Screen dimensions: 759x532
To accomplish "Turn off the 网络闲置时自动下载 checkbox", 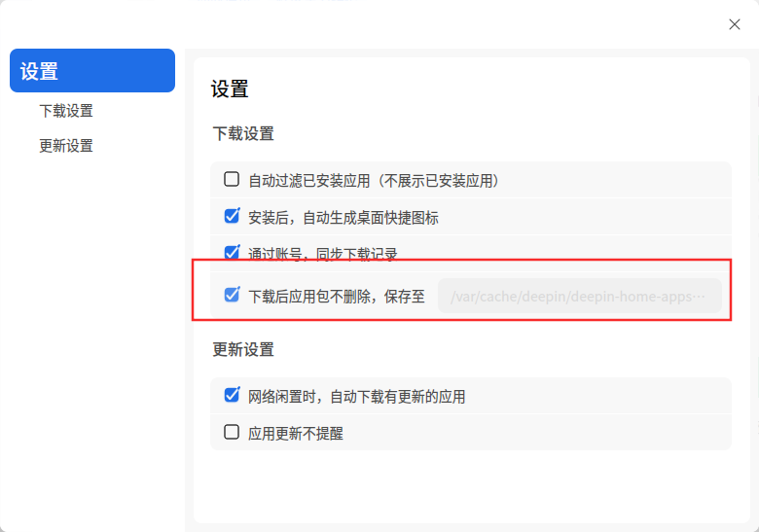I will pos(232,395).
